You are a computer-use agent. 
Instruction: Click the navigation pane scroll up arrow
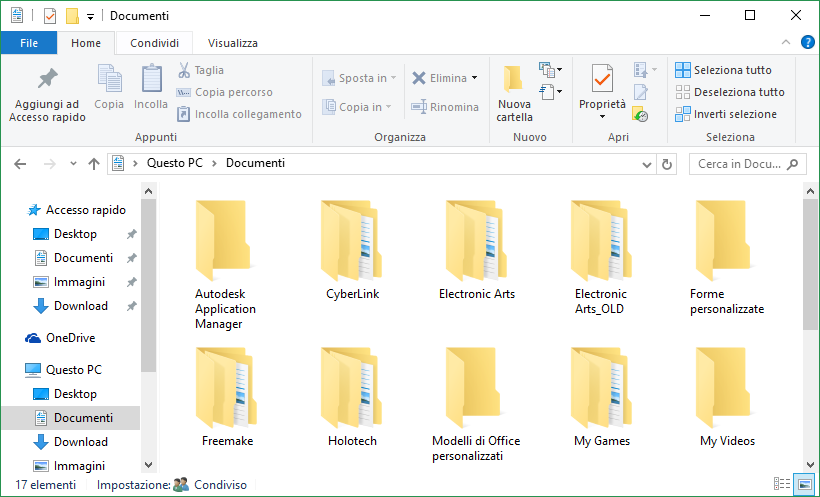point(149,191)
